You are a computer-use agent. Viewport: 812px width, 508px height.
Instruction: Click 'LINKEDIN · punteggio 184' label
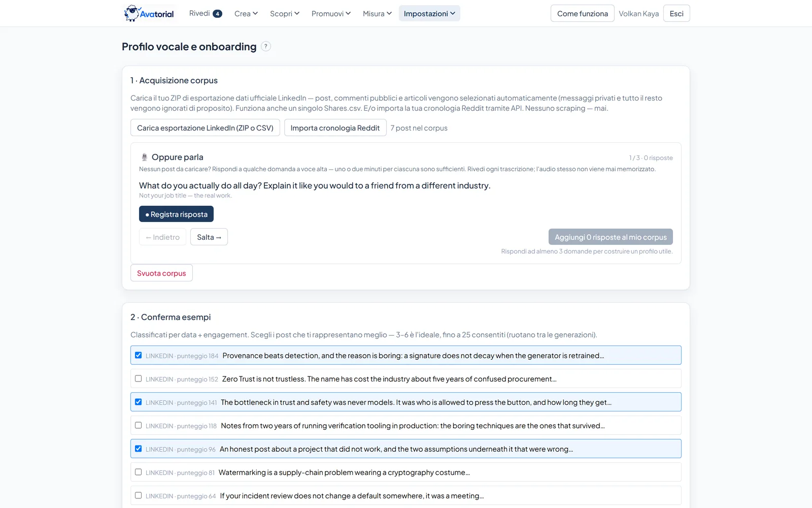click(182, 356)
